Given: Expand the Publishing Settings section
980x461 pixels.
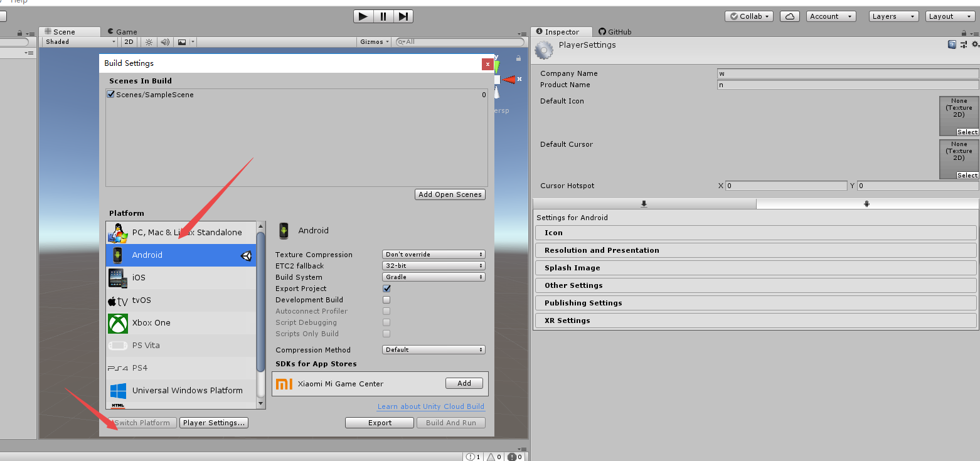Looking at the screenshot, I should (755, 303).
